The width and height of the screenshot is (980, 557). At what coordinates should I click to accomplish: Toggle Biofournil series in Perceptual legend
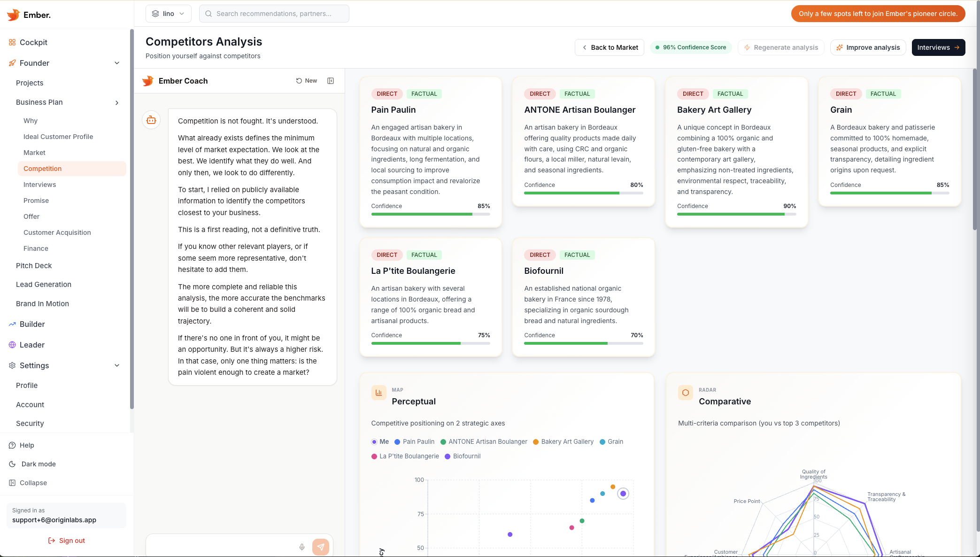click(x=463, y=456)
